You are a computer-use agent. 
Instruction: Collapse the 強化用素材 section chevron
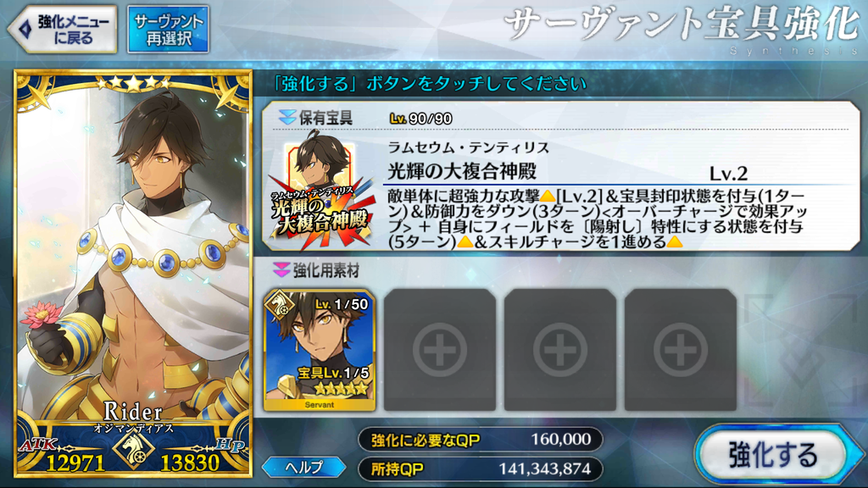point(281,270)
